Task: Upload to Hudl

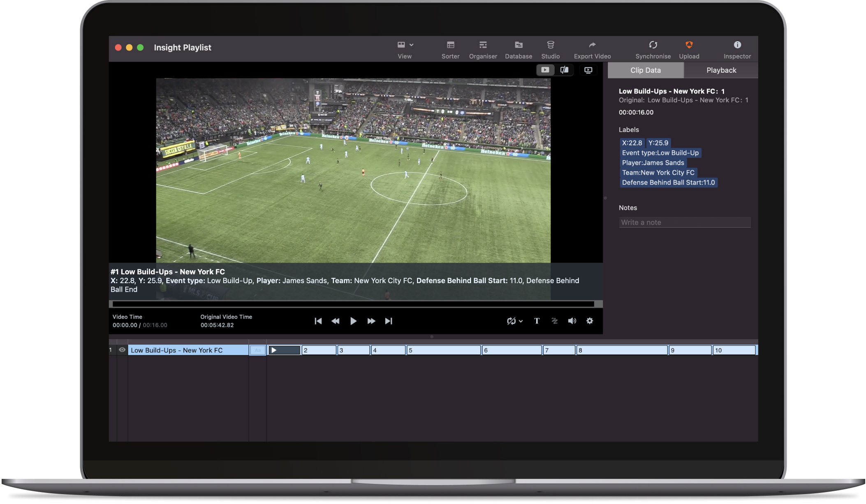Action: (x=689, y=49)
